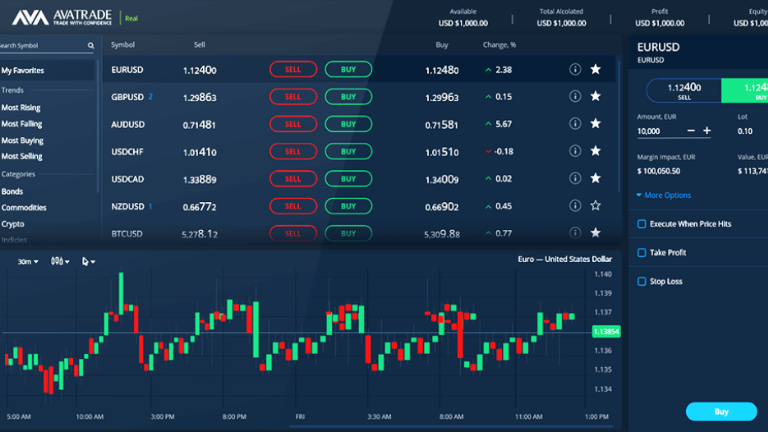Show info for the USDCHF row
The image size is (768, 432).
pyautogui.click(x=575, y=151)
